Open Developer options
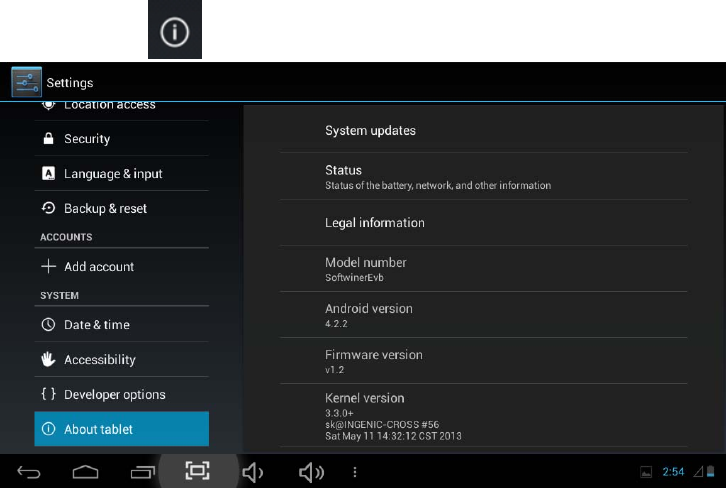726x488 pixels. (x=121, y=394)
